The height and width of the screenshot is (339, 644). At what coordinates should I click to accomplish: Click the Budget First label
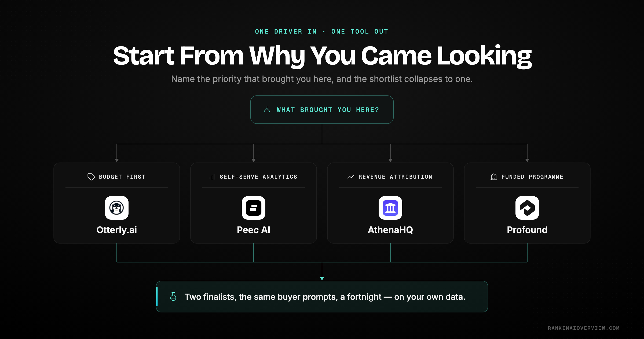[122, 177]
